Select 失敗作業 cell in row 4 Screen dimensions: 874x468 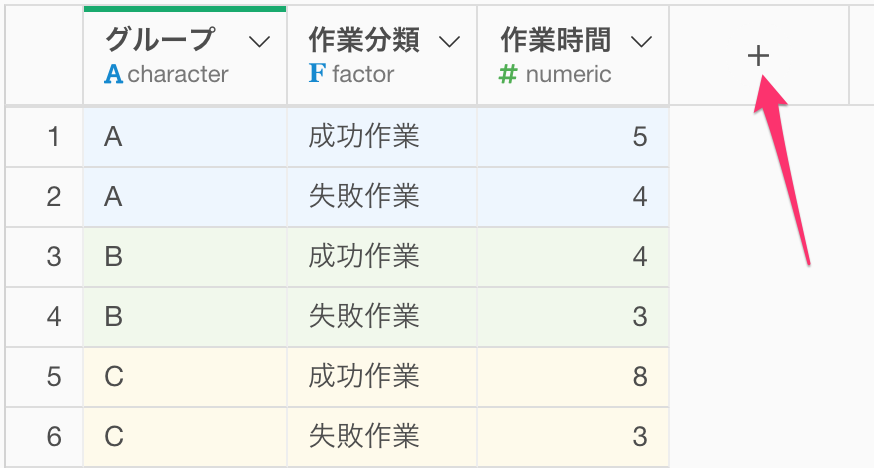(382, 316)
